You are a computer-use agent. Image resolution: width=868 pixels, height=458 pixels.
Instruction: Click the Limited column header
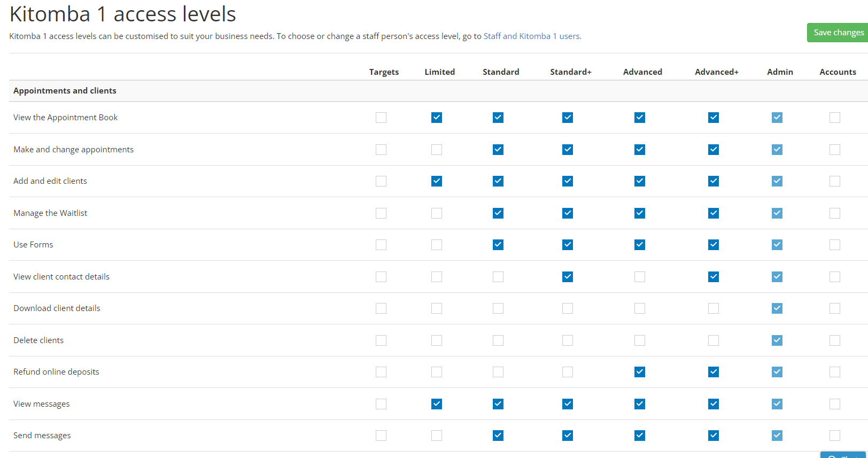tap(439, 72)
